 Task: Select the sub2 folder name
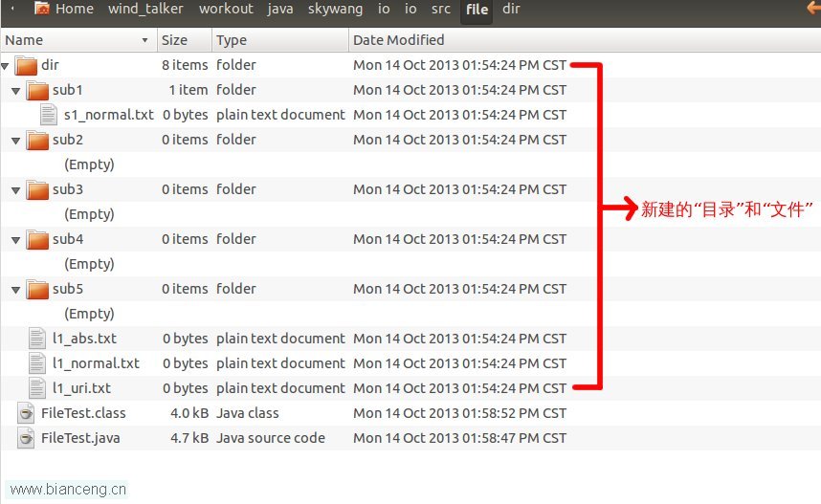click(68, 140)
